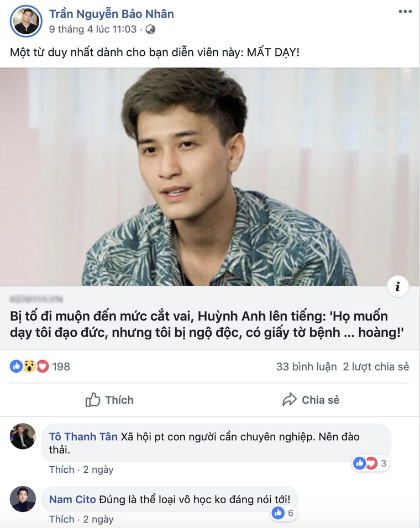
Task: Click the Like reaction icon on the post
Action: 16,366
